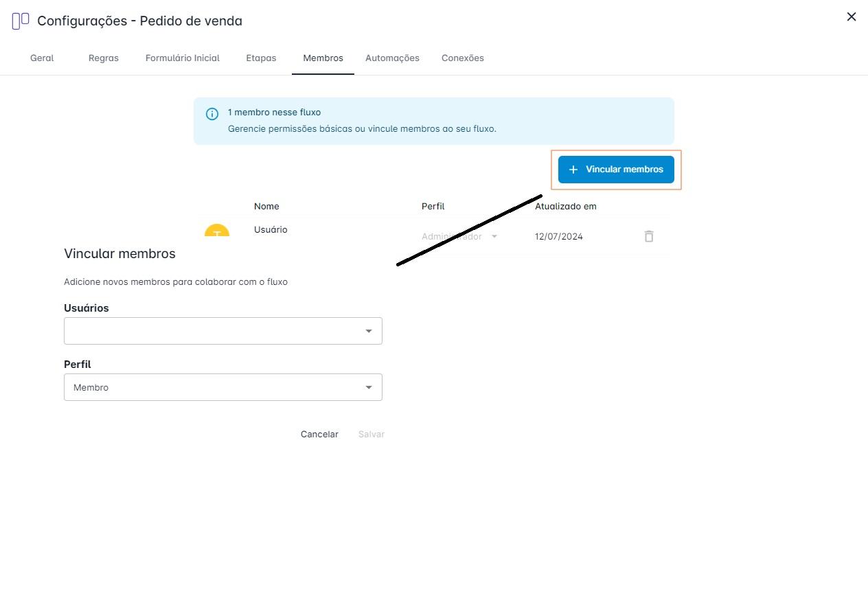Viewport: 868px width, 600px height.
Task: Switch to the Conexões tab
Action: coord(463,58)
